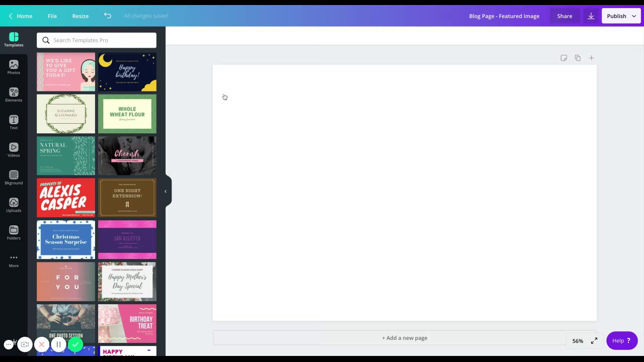
Task: Click Add a new page button
Action: click(x=405, y=338)
